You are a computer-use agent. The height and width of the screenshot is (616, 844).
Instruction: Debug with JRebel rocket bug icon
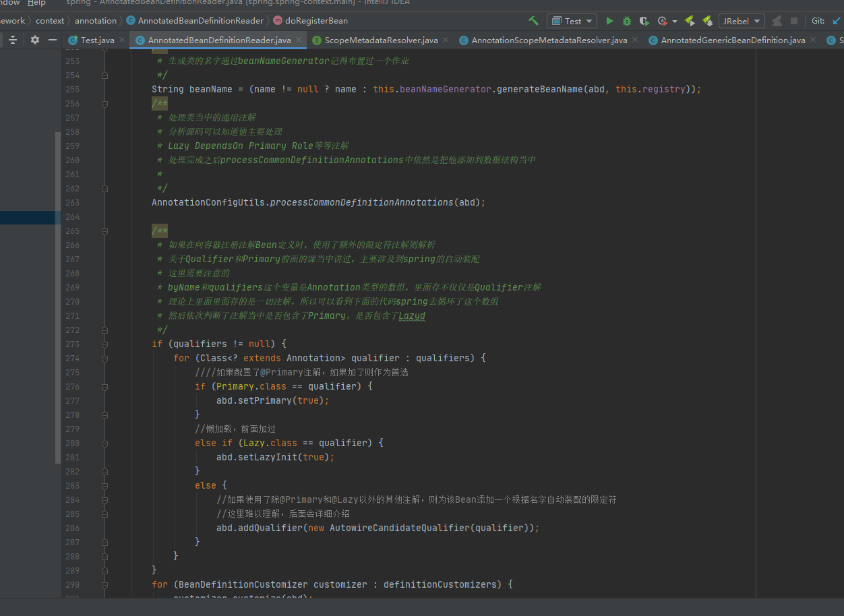tap(707, 21)
